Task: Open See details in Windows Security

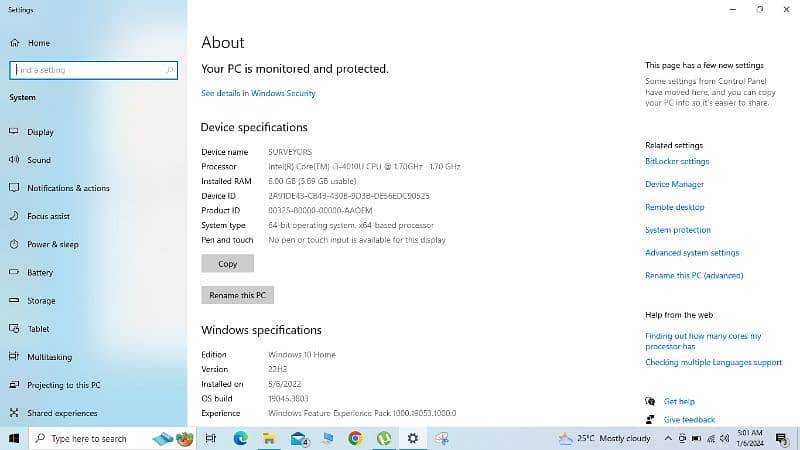Action: point(258,93)
